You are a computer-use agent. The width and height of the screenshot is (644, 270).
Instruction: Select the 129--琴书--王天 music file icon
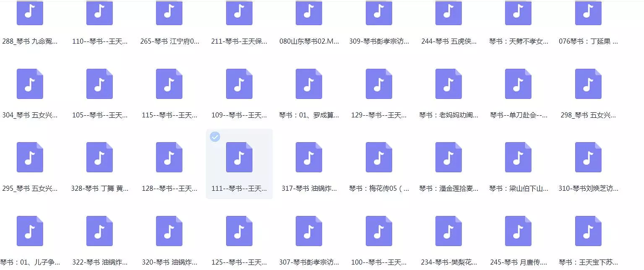click(379, 84)
